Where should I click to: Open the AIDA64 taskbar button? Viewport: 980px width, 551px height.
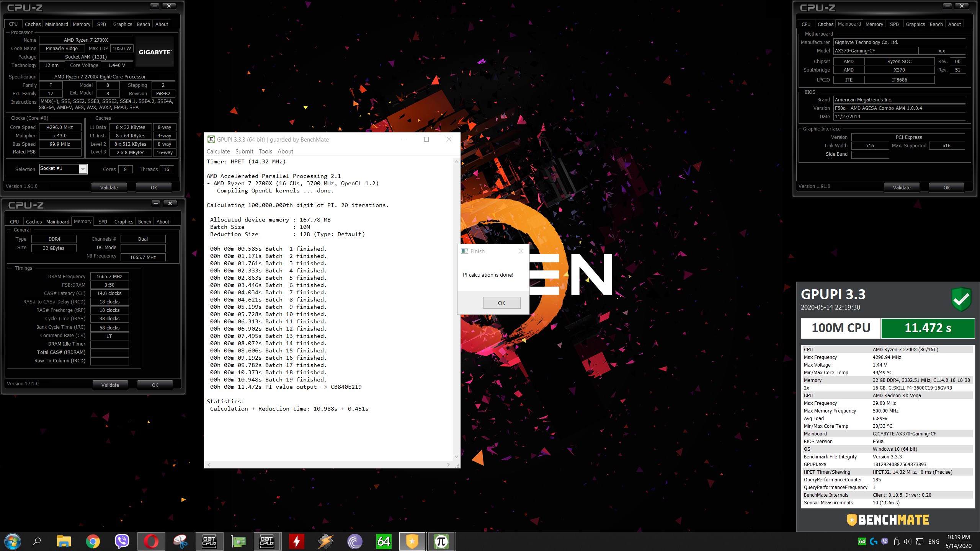[x=384, y=541]
